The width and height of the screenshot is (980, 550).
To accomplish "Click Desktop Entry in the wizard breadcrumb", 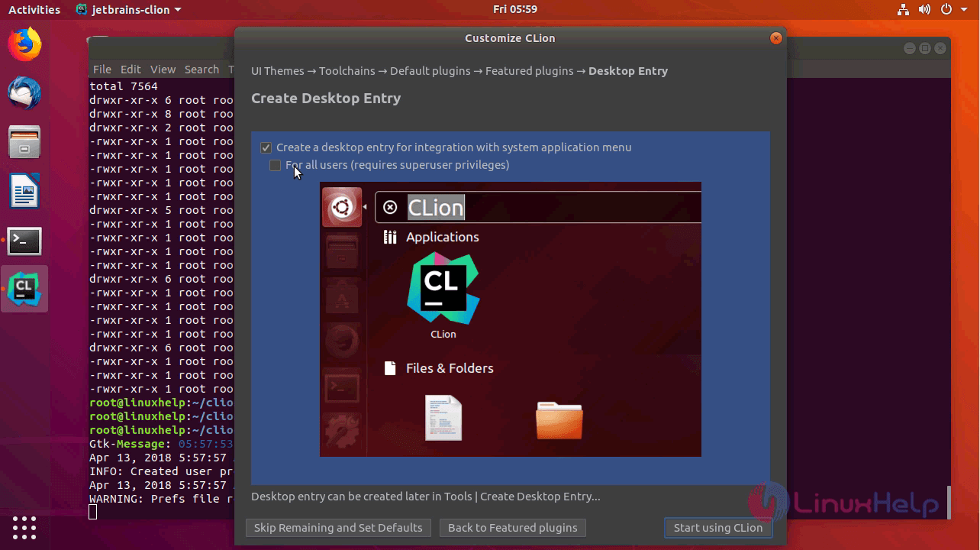I will pyautogui.click(x=628, y=71).
